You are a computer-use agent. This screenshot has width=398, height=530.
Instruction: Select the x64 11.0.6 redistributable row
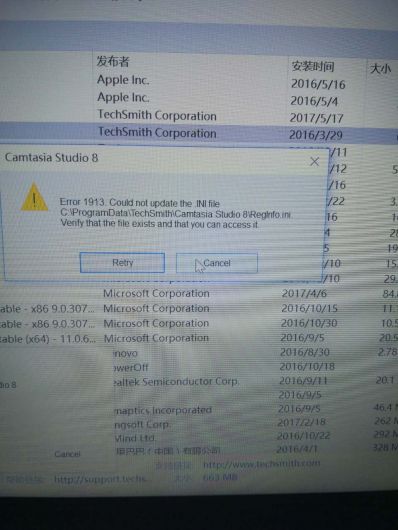(x=199, y=338)
